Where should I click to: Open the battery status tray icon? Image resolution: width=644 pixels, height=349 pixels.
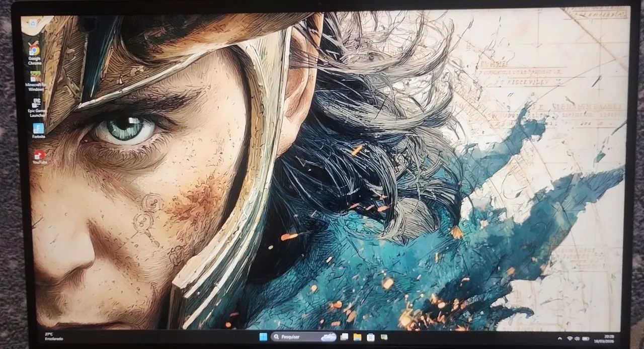(585, 338)
